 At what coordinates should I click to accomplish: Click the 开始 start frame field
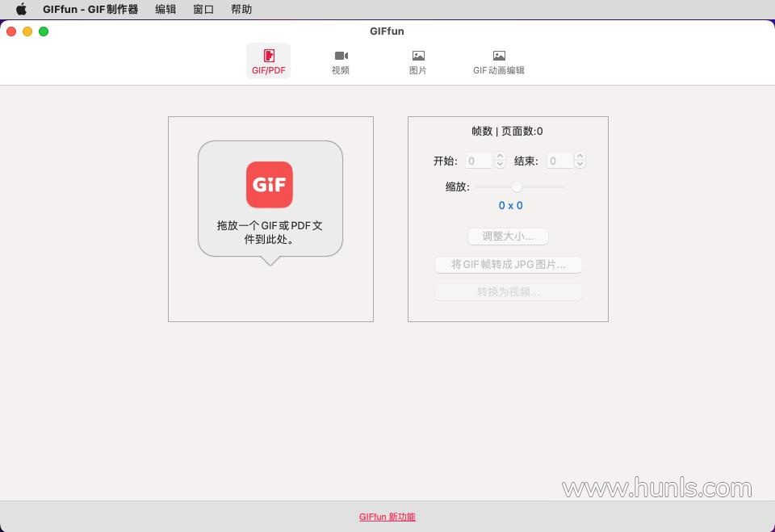pyautogui.click(x=479, y=161)
